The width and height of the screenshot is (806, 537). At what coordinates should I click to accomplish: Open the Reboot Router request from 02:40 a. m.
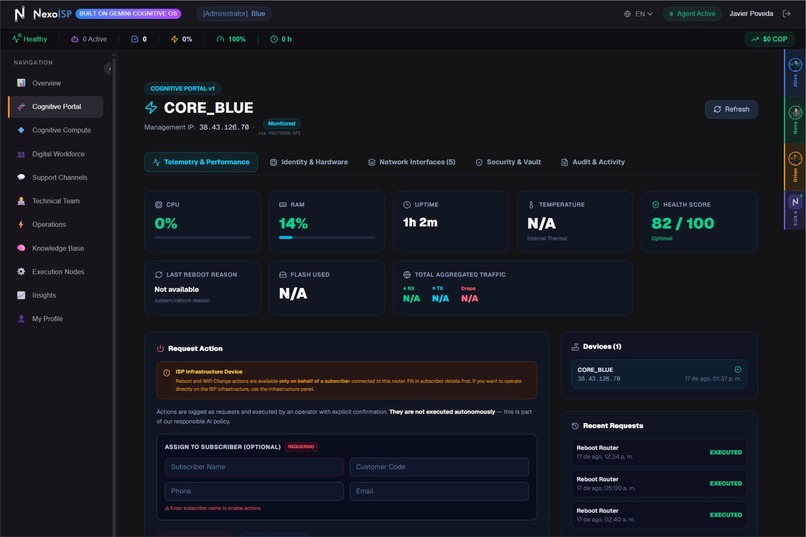click(x=659, y=515)
